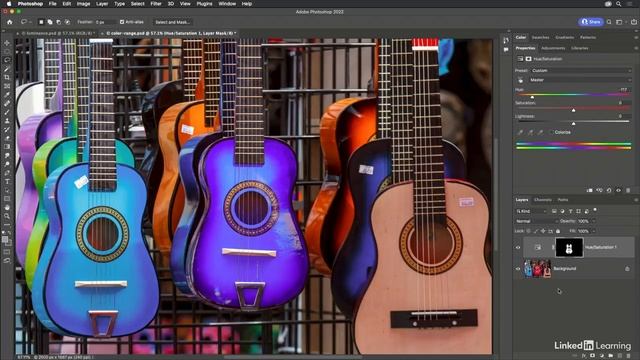640x360 pixels.
Task: Click the create new group folder icon
Action: click(611, 356)
